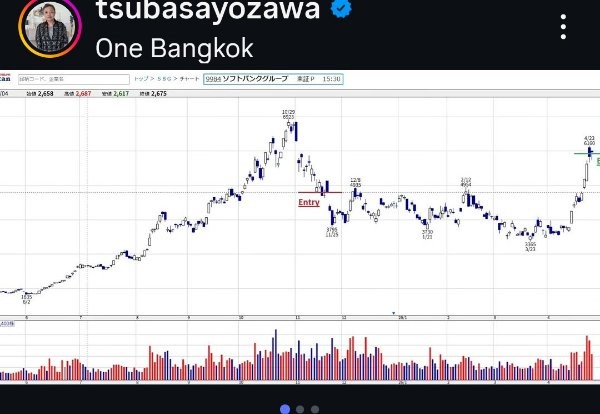The height and width of the screenshot is (414, 600).
Task: Click the 12/8 high price label
Action: (x=355, y=183)
